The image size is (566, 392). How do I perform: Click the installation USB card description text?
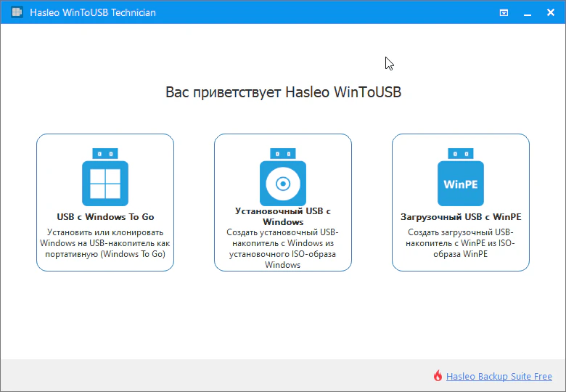pyautogui.click(x=283, y=249)
